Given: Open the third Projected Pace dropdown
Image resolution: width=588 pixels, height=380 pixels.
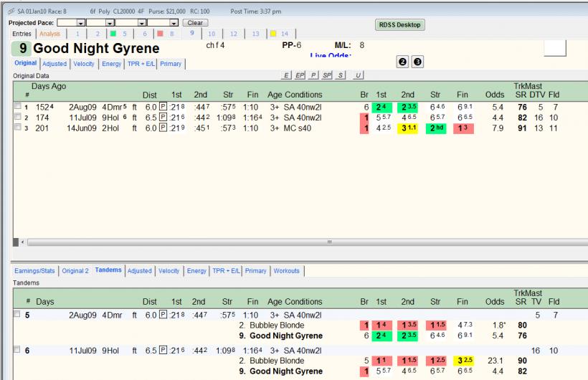Looking at the screenshot, I should point(141,23).
